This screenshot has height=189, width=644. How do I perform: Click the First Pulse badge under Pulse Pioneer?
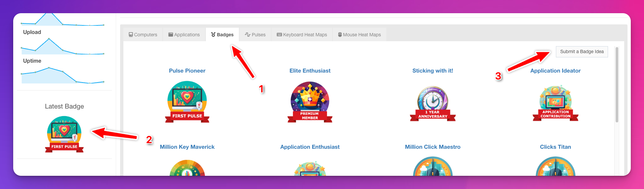[187, 102]
